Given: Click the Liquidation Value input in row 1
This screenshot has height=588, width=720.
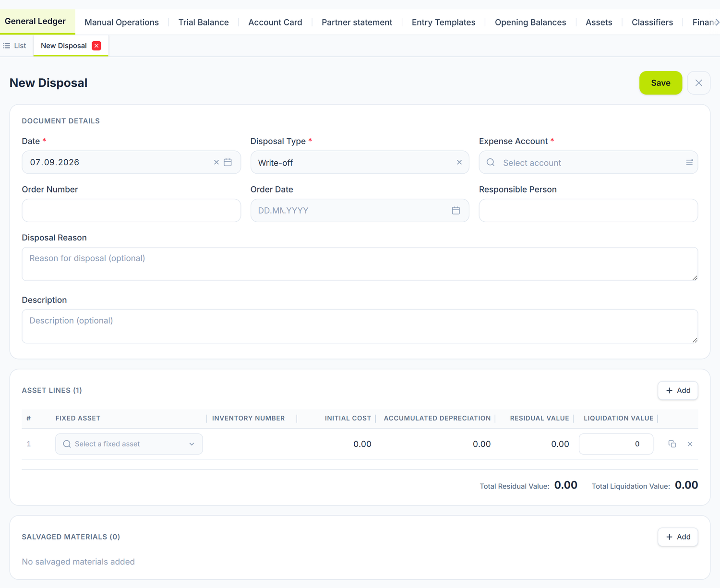Looking at the screenshot, I should pos(616,444).
